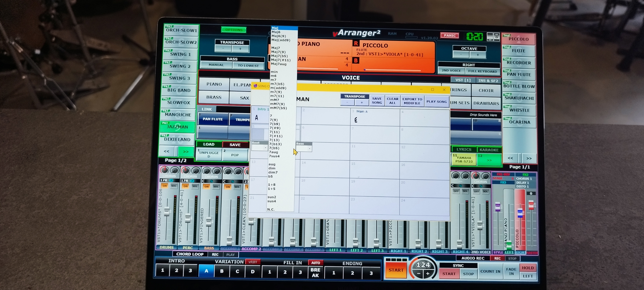Choose m7 in the chord type list

pos(273,80)
